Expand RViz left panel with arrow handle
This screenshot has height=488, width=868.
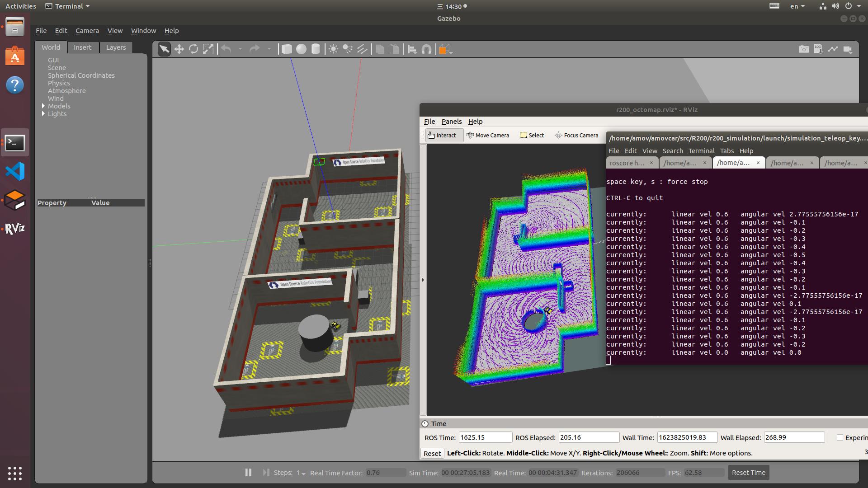point(423,280)
